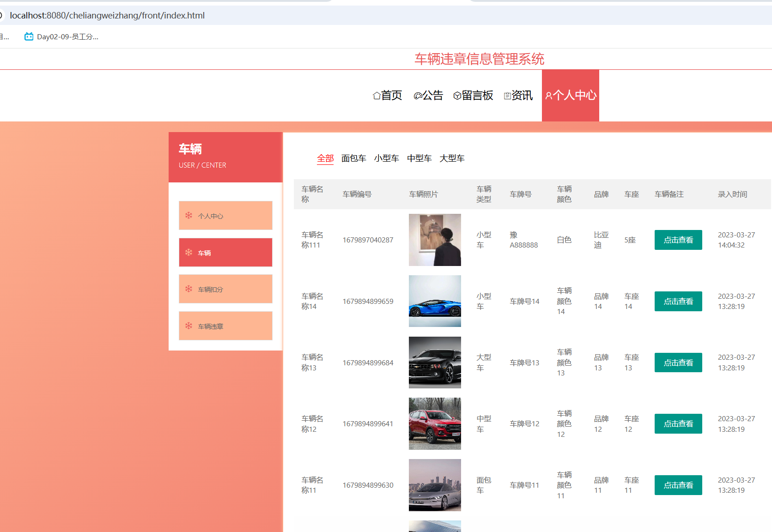Viewport: 772px width, 532px height.
Task: Click the palette icon beside 公告
Action: coord(418,96)
